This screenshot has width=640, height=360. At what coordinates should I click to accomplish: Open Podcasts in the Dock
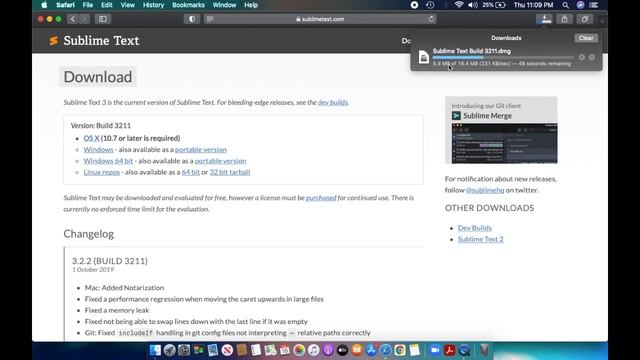328,350
